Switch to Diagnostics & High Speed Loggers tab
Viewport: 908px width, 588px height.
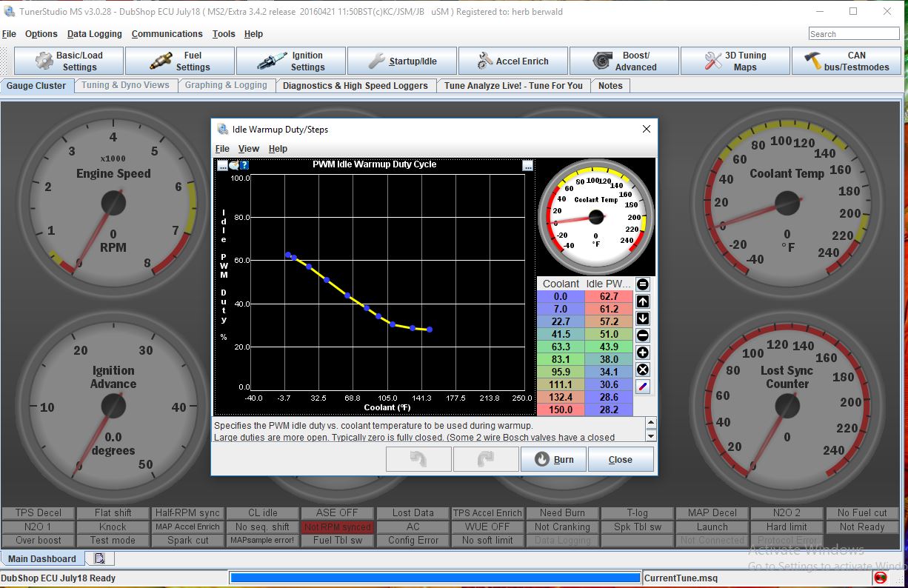pyautogui.click(x=355, y=86)
